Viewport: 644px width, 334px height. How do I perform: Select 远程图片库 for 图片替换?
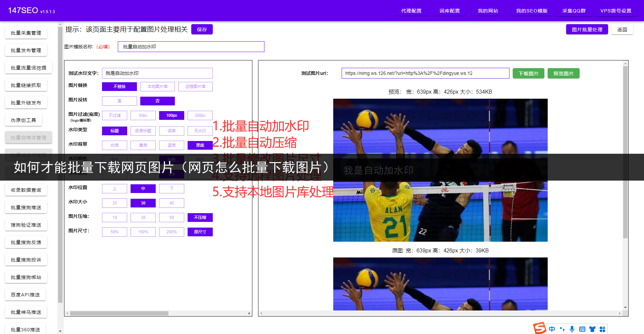pyautogui.click(x=195, y=87)
